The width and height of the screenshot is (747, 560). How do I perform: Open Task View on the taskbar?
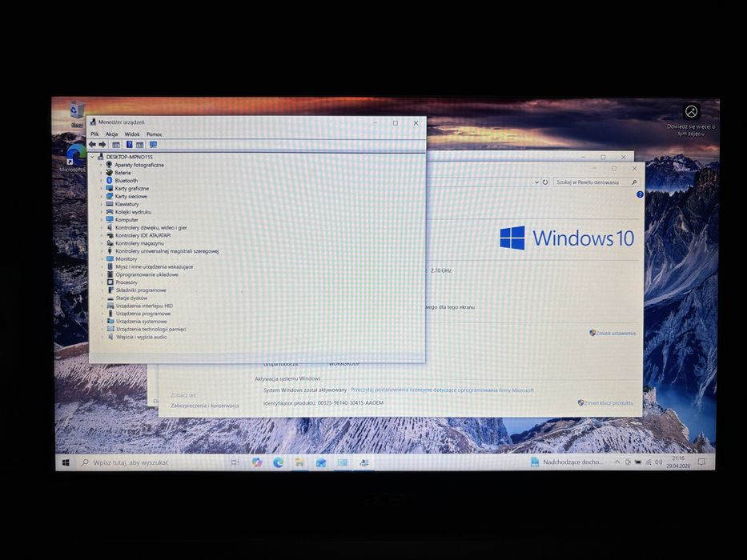pyautogui.click(x=235, y=462)
